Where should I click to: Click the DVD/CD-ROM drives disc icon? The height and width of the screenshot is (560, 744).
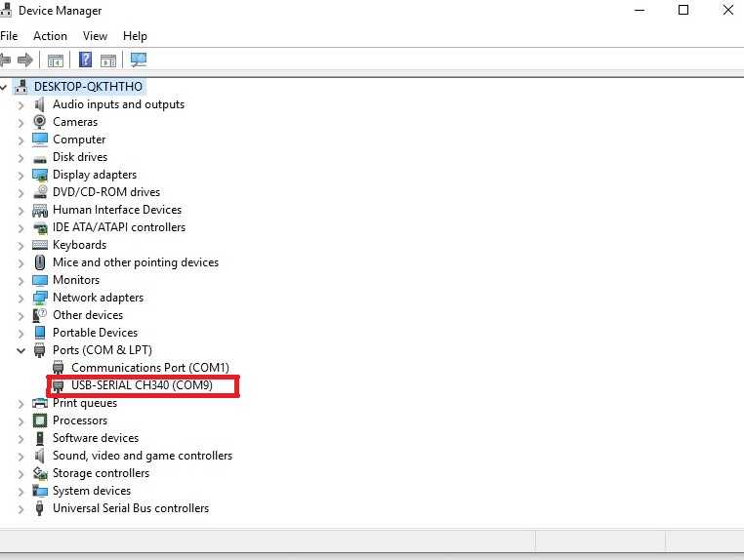pos(40,191)
